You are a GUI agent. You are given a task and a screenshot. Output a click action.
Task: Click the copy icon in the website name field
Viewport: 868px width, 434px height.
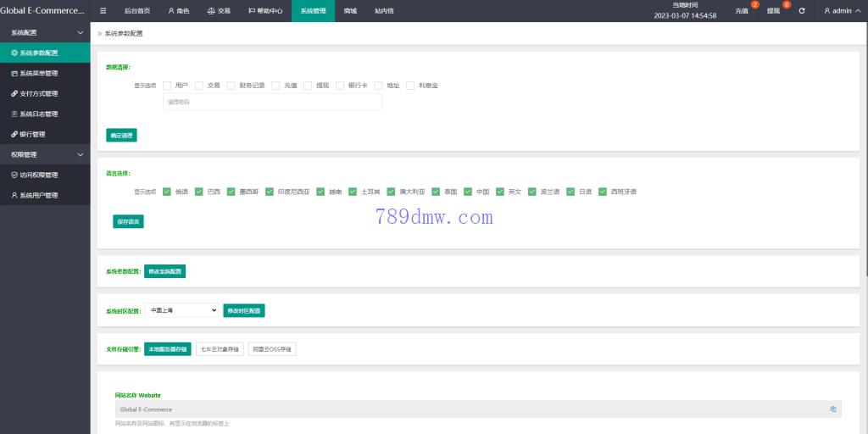pyautogui.click(x=833, y=409)
